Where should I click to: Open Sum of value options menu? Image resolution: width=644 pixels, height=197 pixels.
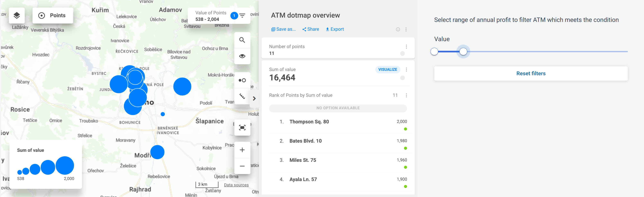406,70
